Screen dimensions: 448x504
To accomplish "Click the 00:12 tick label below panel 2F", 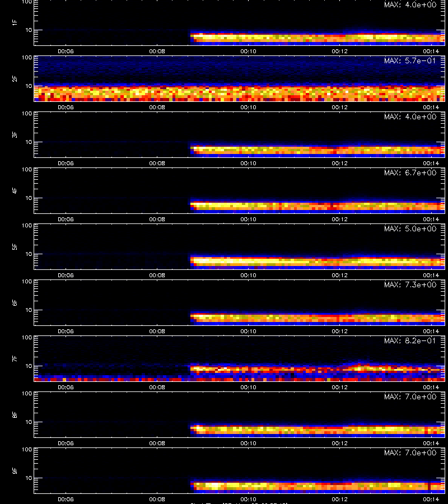I will [339, 107].
